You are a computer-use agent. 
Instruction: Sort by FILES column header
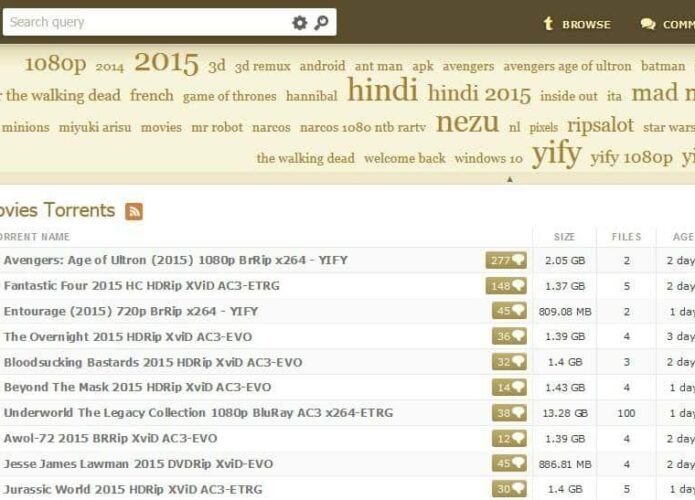point(626,237)
